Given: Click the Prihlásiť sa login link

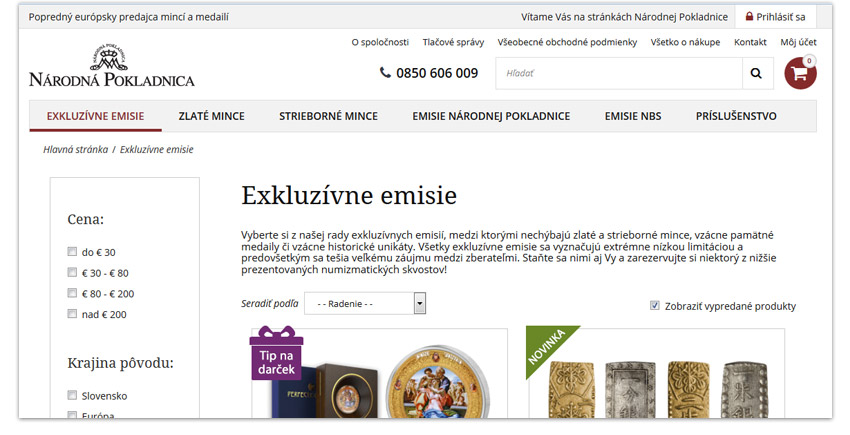Looking at the screenshot, I should click(781, 17).
